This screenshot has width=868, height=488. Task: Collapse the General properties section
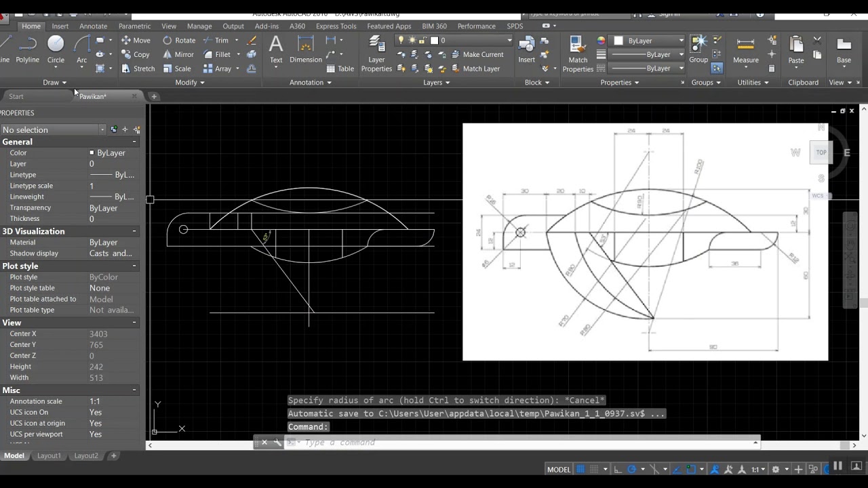click(x=134, y=142)
